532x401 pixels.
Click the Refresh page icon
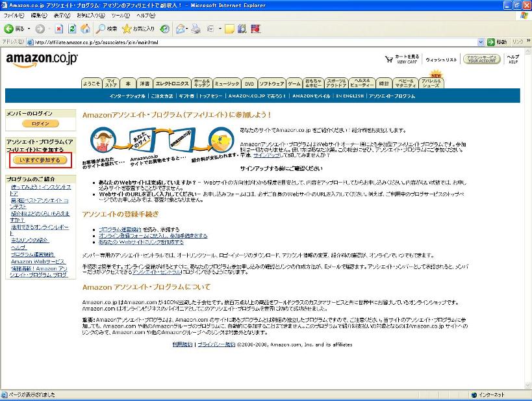[x=72, y=29]
